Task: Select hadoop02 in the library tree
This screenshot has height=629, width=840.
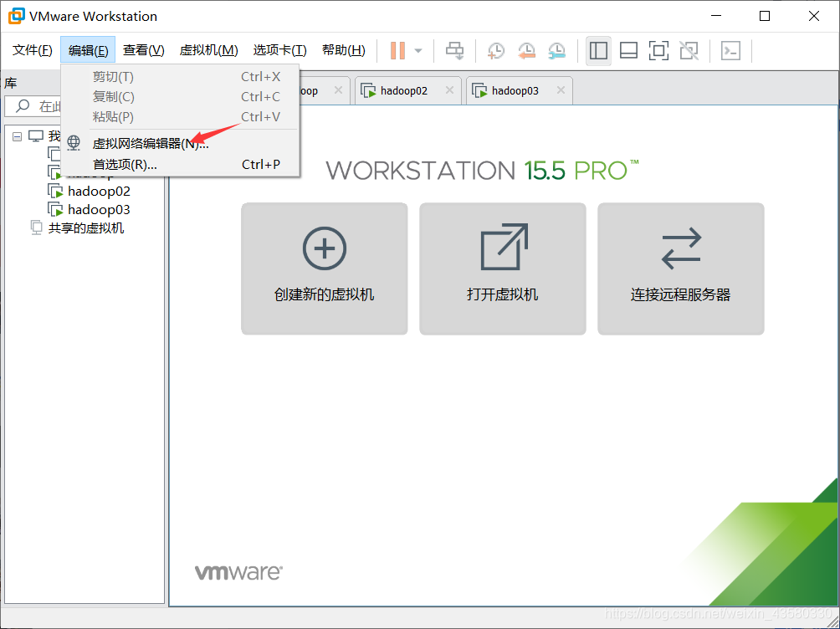Action: coord(99,192)
